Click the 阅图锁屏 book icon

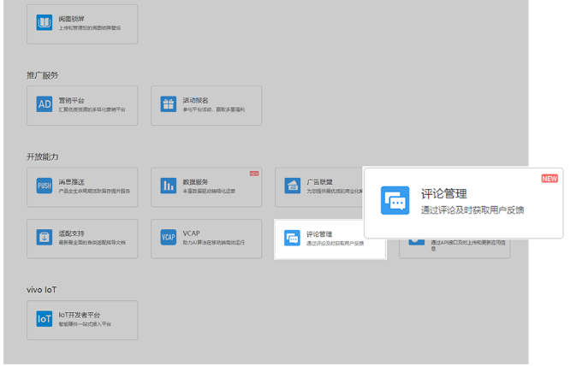pos(45,22)
